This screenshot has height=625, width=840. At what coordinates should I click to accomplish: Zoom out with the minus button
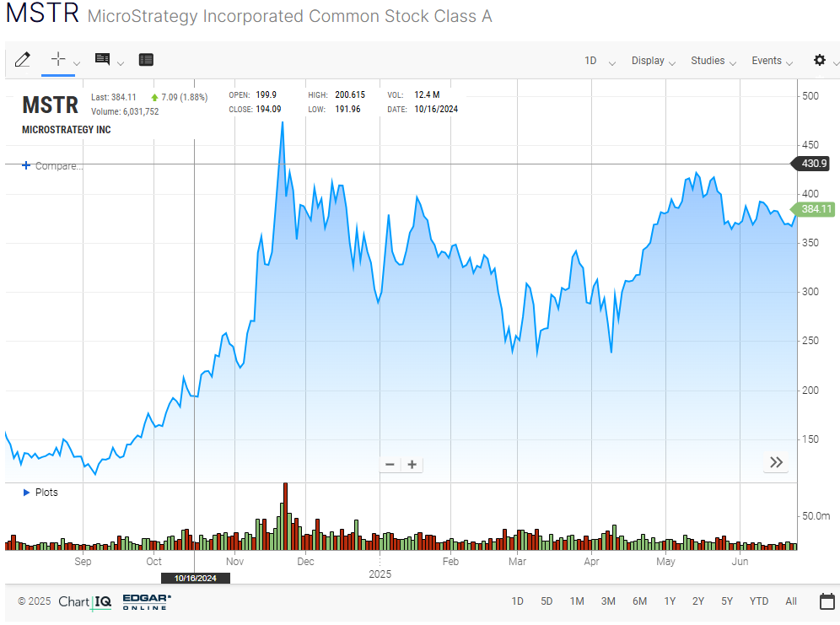point(390,464)
